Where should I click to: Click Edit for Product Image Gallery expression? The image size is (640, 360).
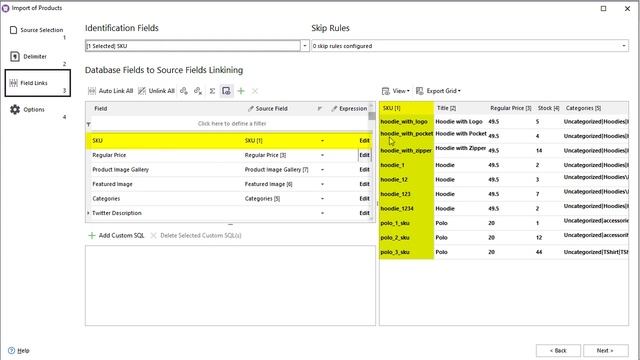tap(364, 170)
